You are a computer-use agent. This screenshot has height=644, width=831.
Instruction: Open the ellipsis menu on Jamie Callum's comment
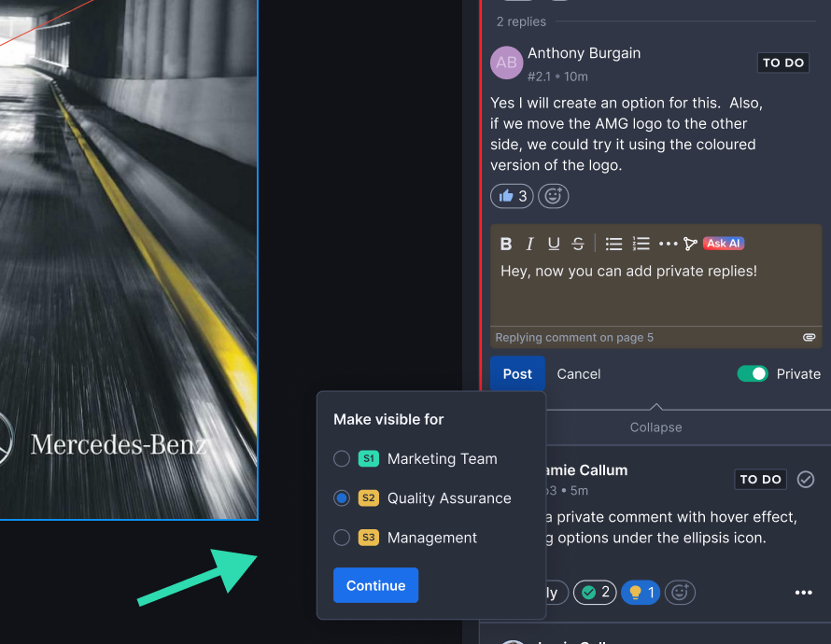(803, 593)
